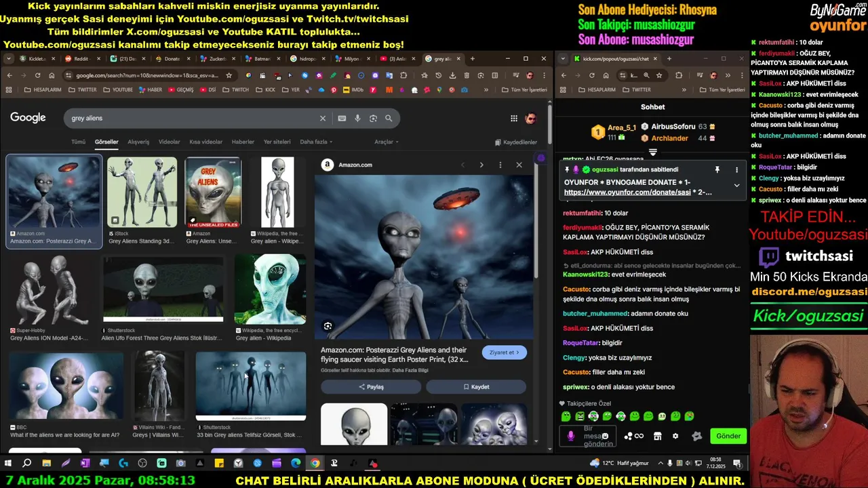
Task: Open Chrome from the taskbar
Action: point(315,464)
